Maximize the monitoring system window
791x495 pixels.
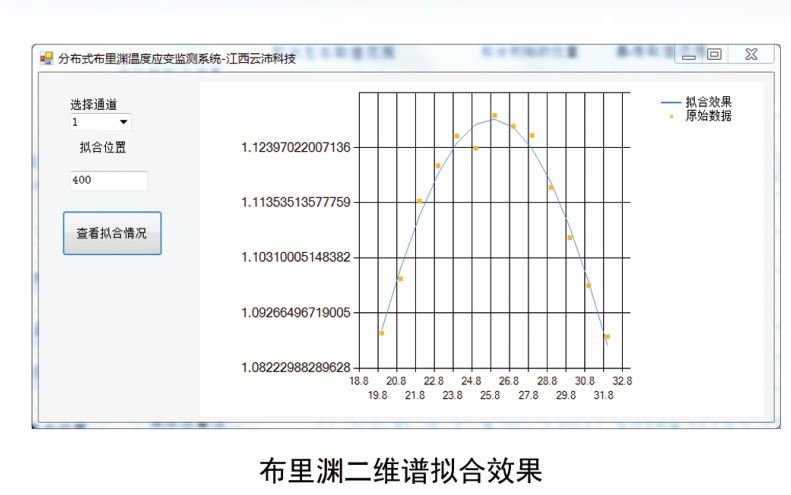tap(714, 56)
